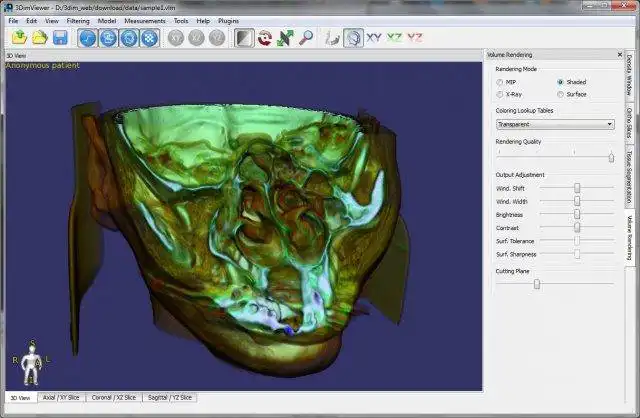This screenshot has height=418, width=640.
Task: Click the human orientation figure in 3D view
Action: (x=31, y=364)
